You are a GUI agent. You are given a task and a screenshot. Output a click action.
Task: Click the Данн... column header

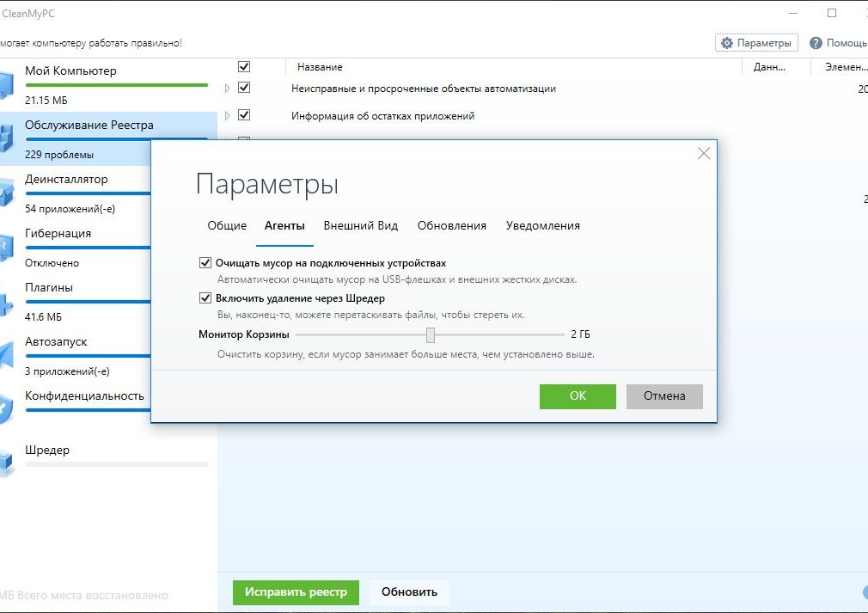click(769, 67)
